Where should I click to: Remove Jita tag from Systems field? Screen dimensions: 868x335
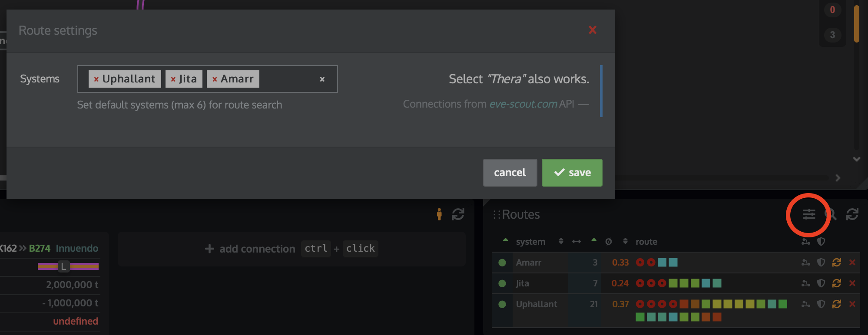173,79
